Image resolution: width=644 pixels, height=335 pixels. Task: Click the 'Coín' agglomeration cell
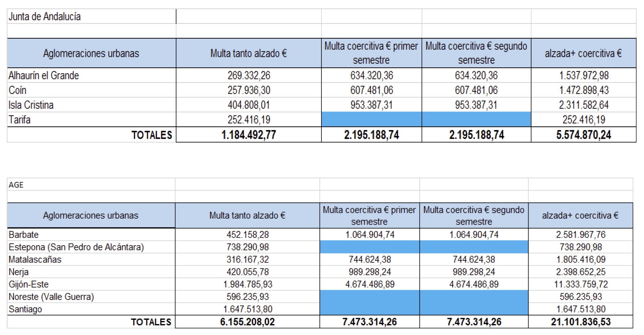(x=91, y=90)
